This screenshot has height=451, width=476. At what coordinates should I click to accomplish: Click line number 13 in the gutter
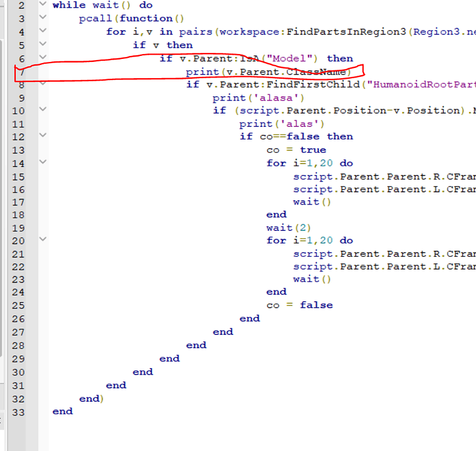(18, 150)
